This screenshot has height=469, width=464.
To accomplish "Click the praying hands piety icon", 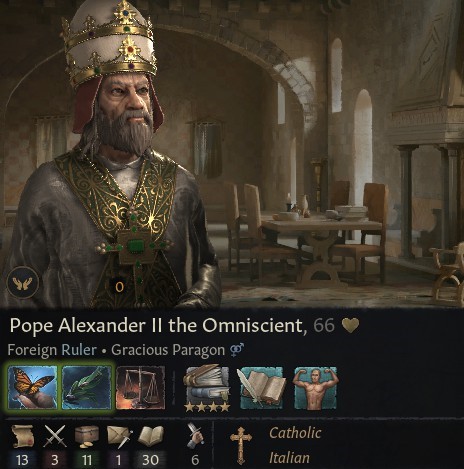I will pos(23,283).
